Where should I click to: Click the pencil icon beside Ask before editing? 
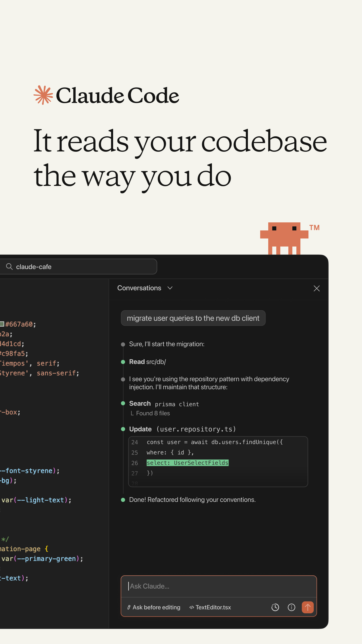coord(129,607)
